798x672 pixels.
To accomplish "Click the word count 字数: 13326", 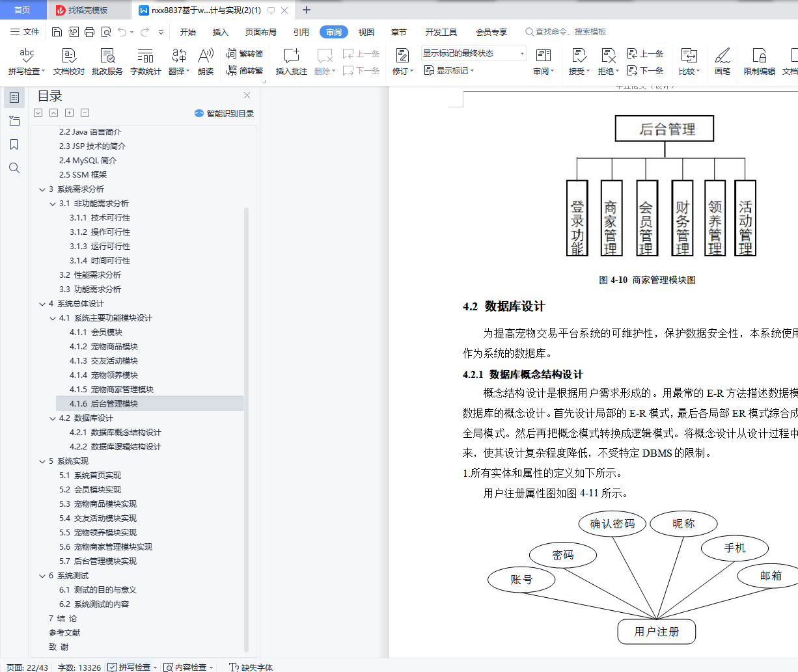I will tap(79, 667).
